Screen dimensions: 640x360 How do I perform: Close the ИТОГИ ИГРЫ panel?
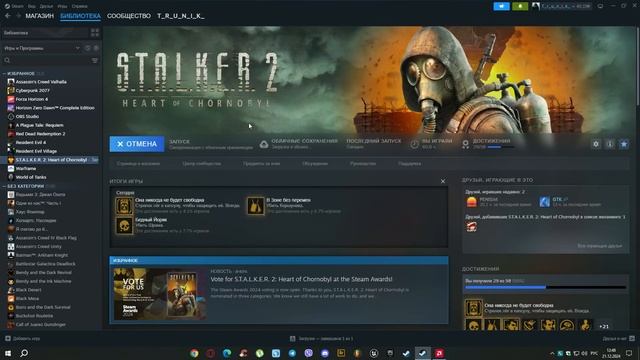click(x=443, y=181)
